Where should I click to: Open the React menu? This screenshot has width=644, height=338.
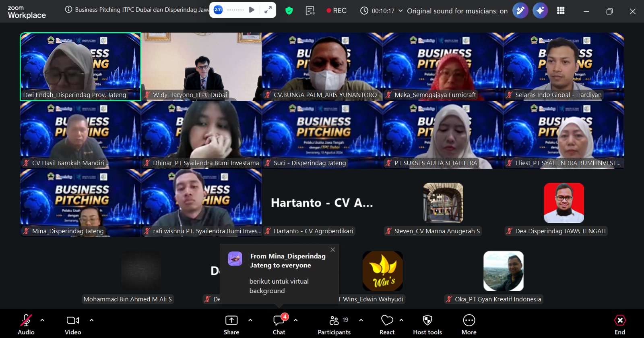tap(387, 324)
